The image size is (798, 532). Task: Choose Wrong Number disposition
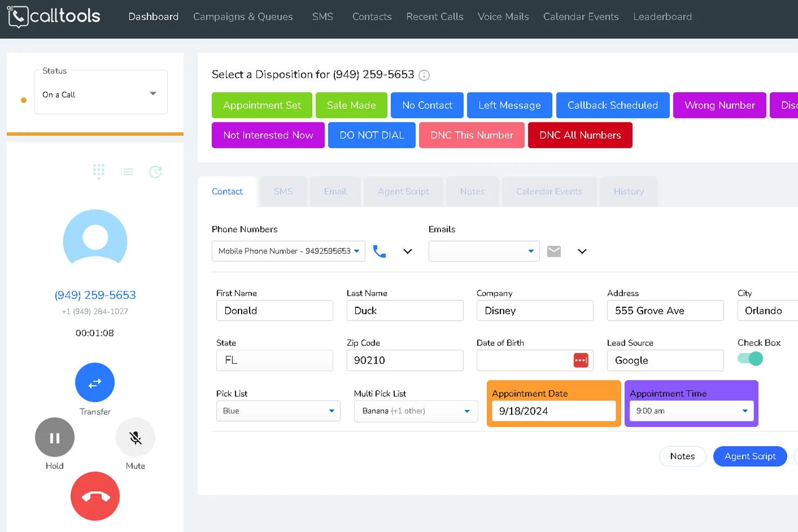click(720, 105)
